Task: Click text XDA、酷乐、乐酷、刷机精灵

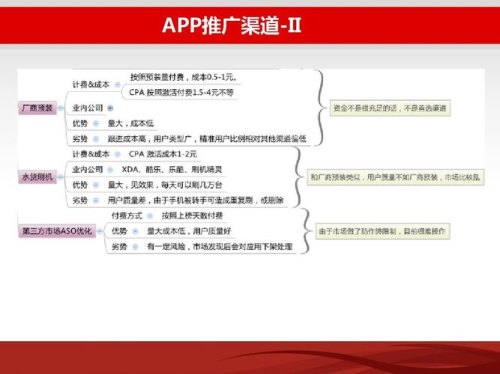Action: click(172, 169)
